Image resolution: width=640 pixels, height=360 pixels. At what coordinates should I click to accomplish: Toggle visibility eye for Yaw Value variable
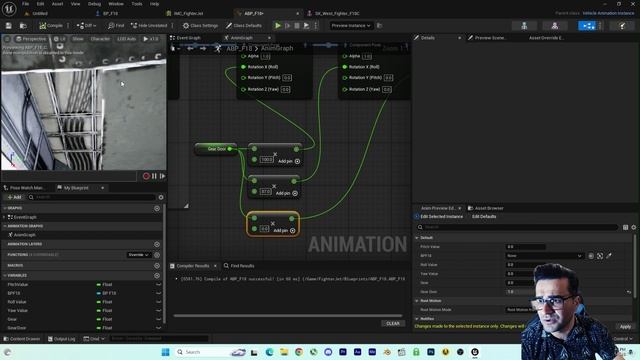coord(158,311)
